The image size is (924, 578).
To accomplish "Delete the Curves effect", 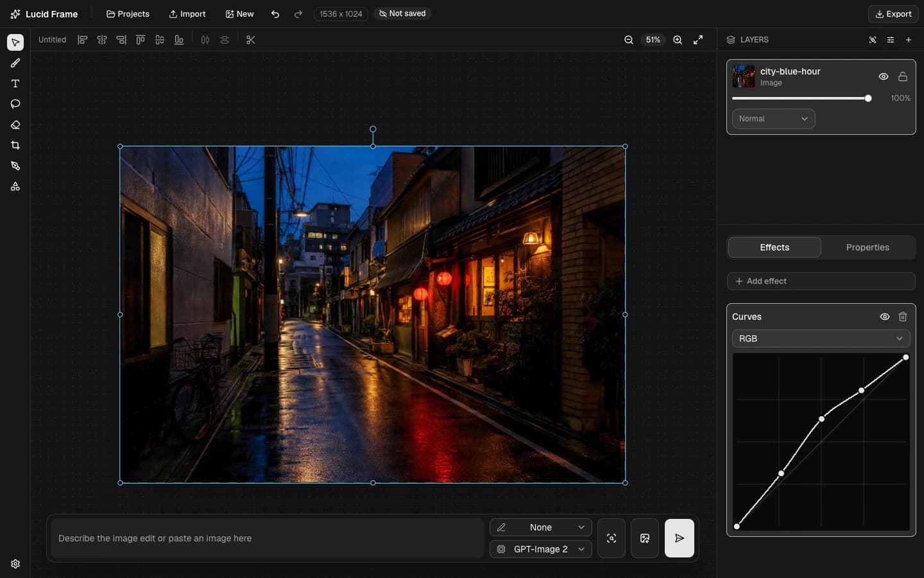I will (903, 317).
